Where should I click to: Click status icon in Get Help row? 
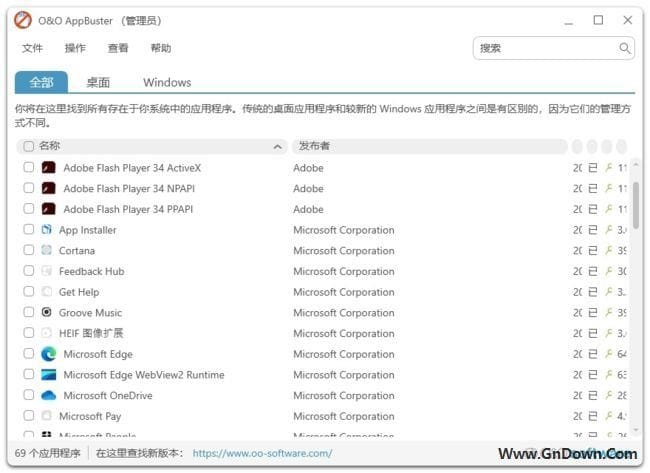[x=593, y=291]
